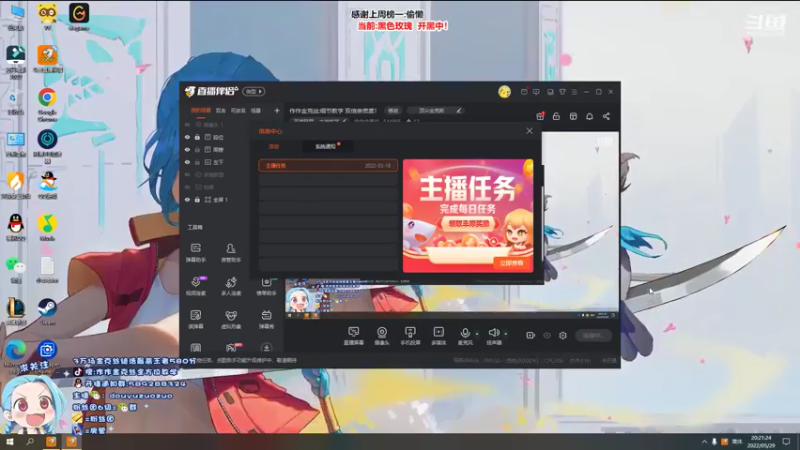Toggle lock on 左下 source

tap(197, 162)
